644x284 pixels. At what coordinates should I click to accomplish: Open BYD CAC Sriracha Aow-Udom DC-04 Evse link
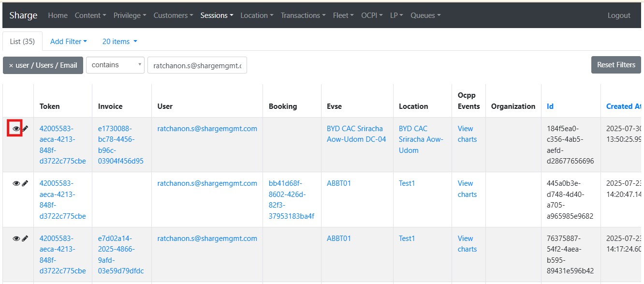tap(356, 134)
